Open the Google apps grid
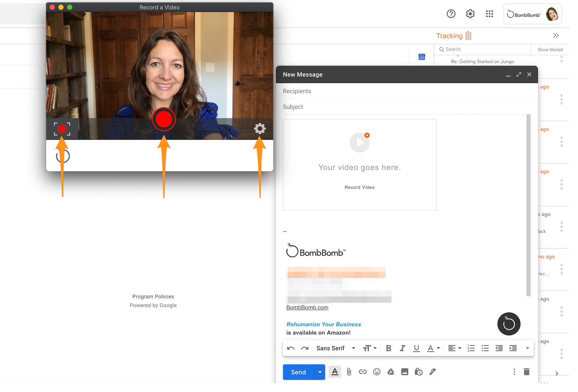578x392 pixels. tap(489, 14)
